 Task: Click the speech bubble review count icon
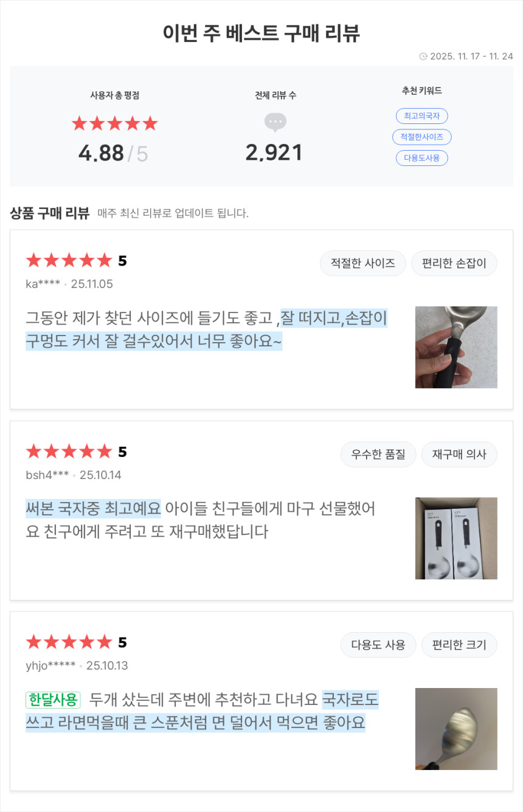[275, 122]
